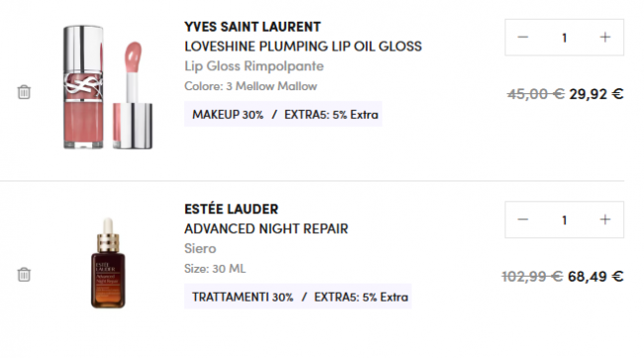This screenshot has height=358, width=644.
Task: Click the 29,92 € discounted price
Action: [596, 94]
